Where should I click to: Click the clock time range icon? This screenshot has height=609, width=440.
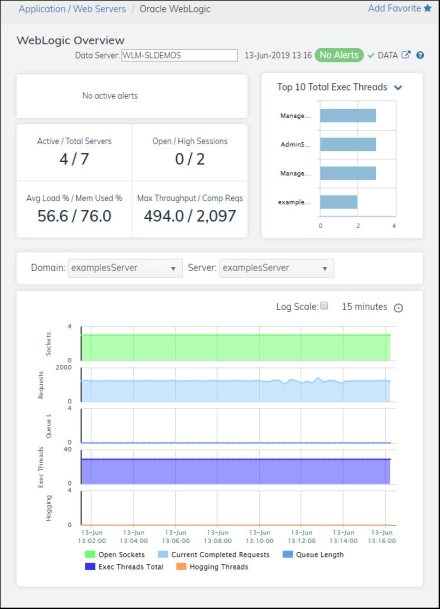pyautogui.click(x=398, y=308)
